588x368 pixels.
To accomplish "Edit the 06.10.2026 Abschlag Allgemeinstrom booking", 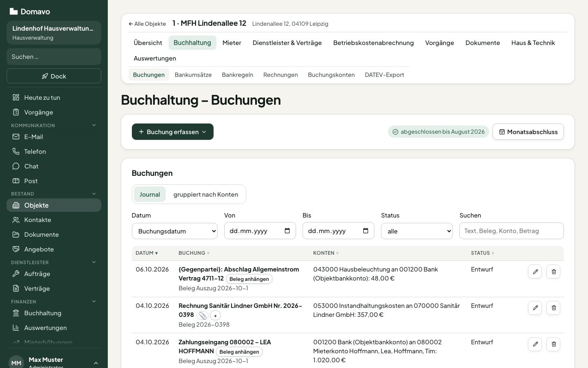I will point(535,272).
